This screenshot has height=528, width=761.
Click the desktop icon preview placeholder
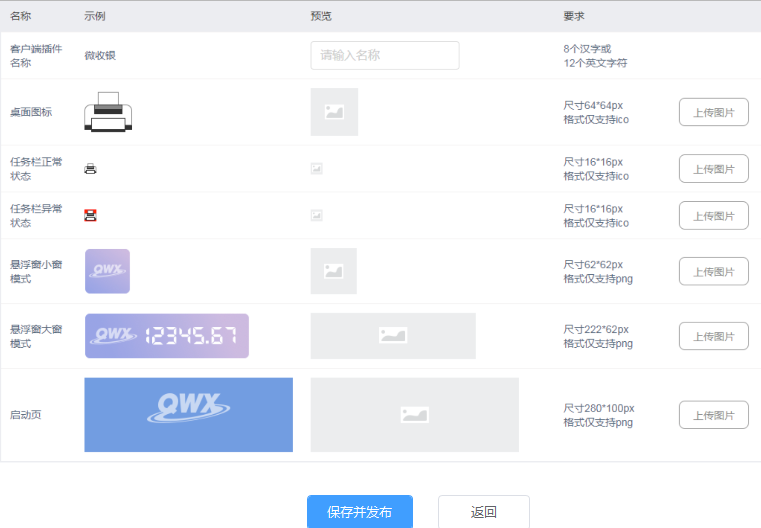334,112
